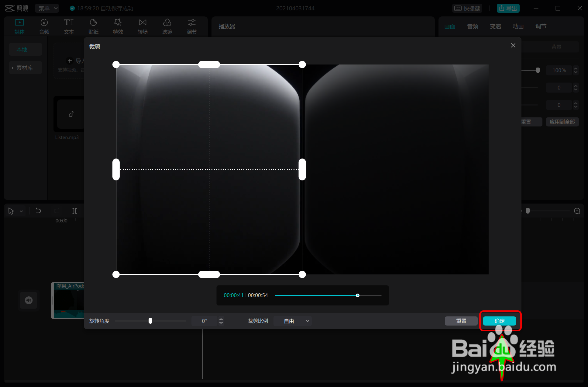Open the 贴纸 sticker panel

(93, 26)
